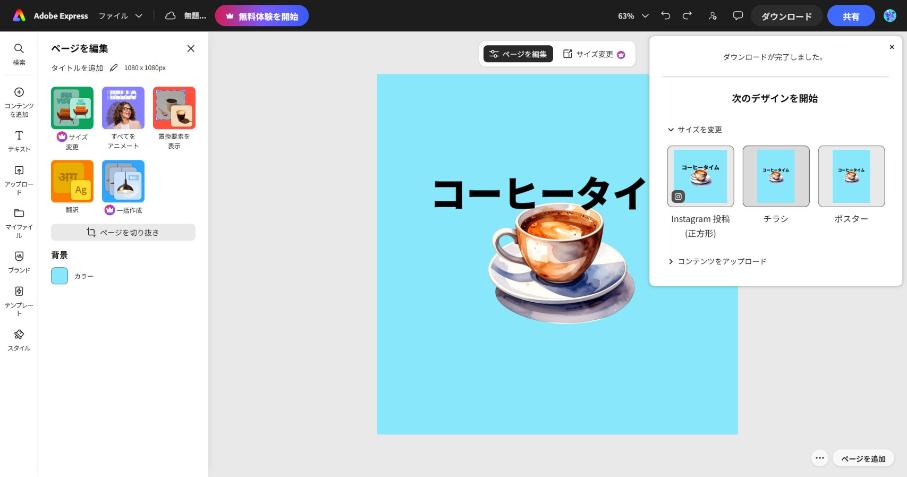Open the invite collaborators icon
The image size is (907, 477).
[x=713, y=16]
